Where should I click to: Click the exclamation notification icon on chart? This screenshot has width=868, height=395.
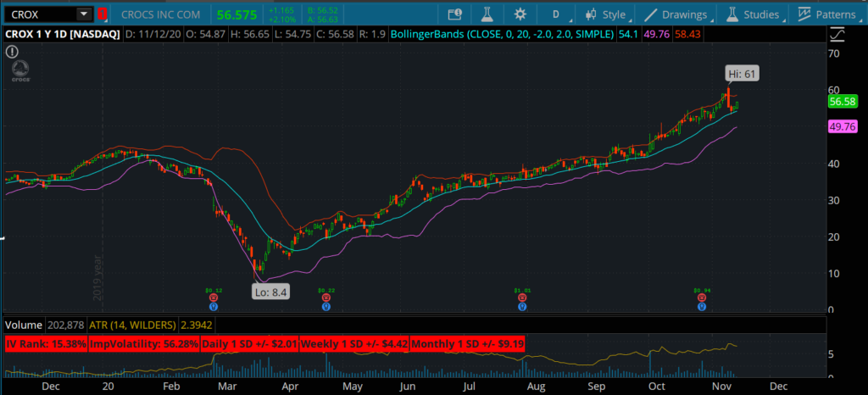point(11,52)
